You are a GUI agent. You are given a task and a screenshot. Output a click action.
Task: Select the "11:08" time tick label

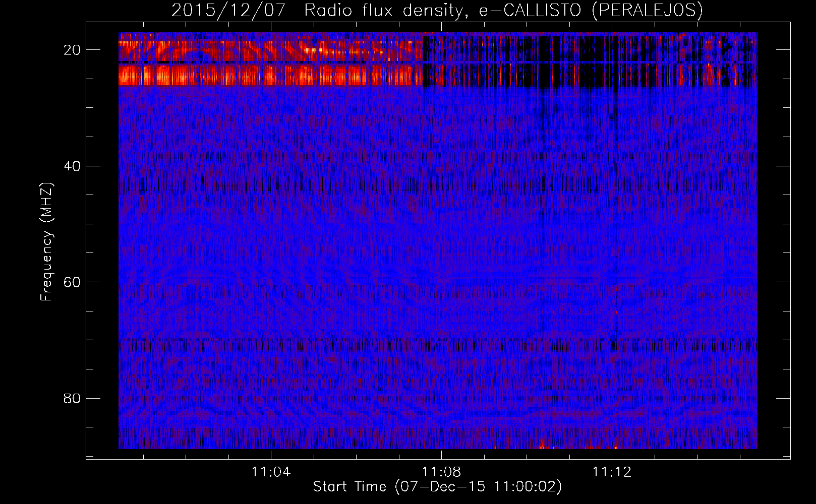442,472
